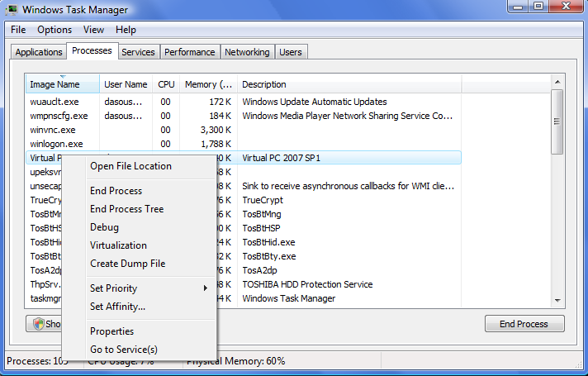Click the TosA2dp description cell
The width and height of the screenshot is (588, 376).
[x=260, y=270]
